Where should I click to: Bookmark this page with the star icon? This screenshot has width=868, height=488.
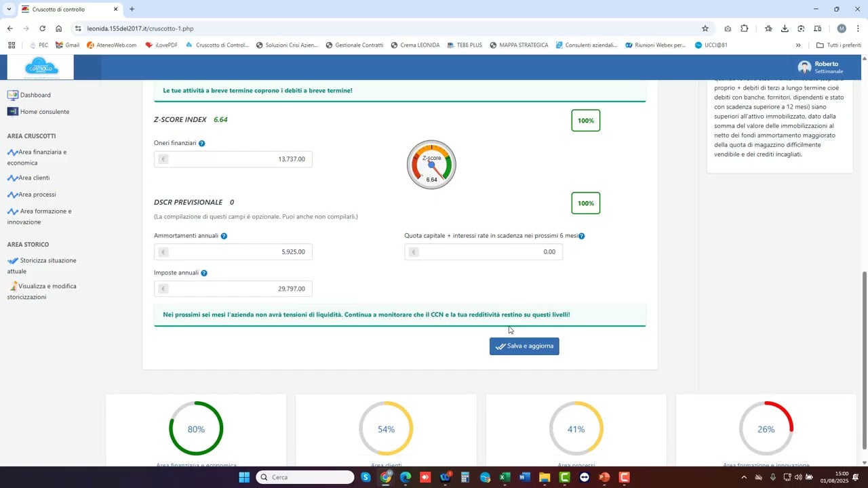click(x=705, y=28)
